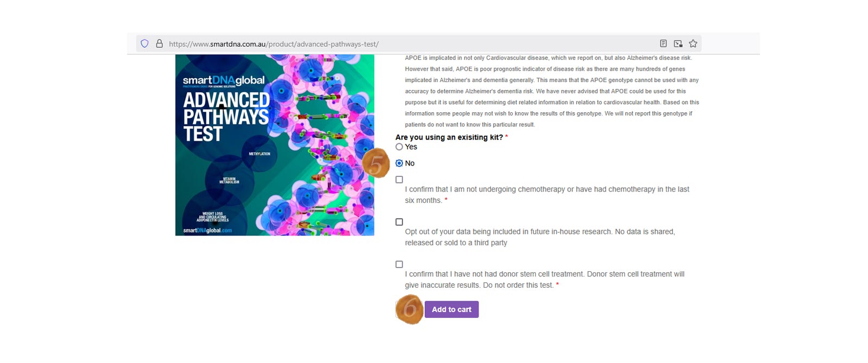Image resolution: width=868 pixels, height=363 pixels.
Task: Toggle reader view in address bar
Action: coord(663,43)
